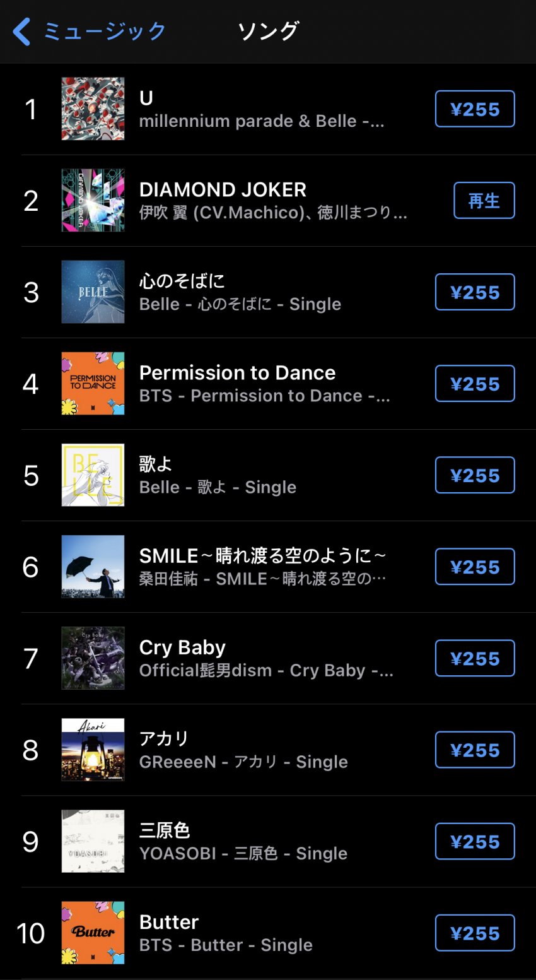This screenshot has width=536, height=980.
Task: Open the 三原色 YOASOBI cover thumbnail
Action: (x=93, y=841)
